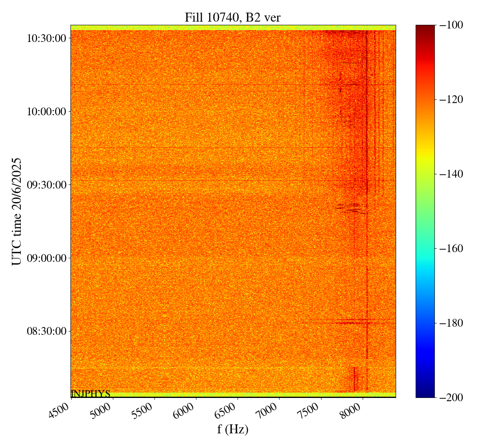
Task: Click the plot title "Fill 10740, B2 ver"
Action: (x=233, y=18)
